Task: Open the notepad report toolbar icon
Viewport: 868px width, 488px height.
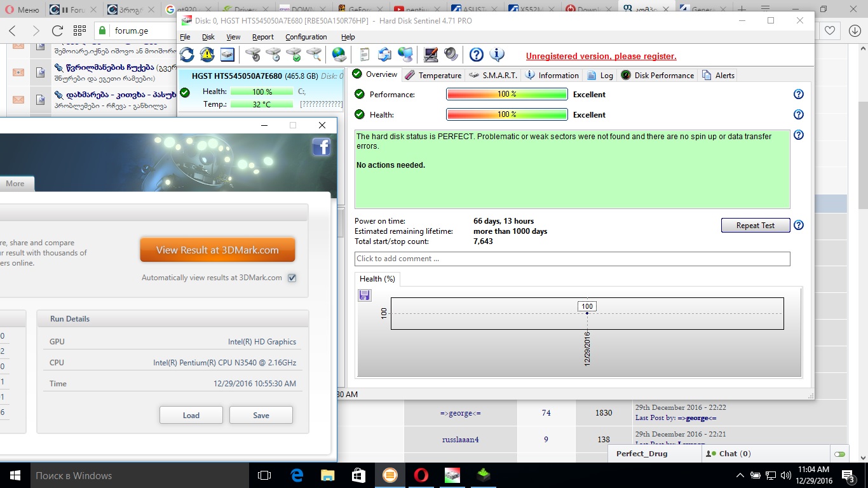Action: coord(365,55)
